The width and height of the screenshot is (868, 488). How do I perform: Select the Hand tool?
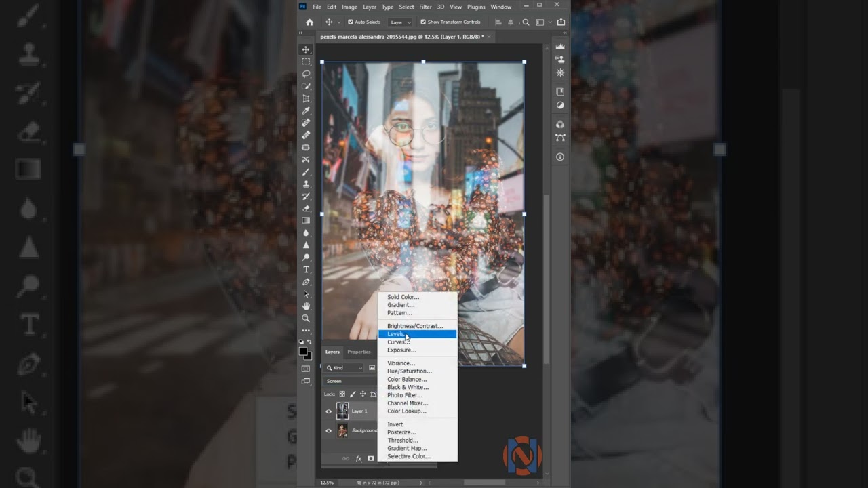pos(306,306)
